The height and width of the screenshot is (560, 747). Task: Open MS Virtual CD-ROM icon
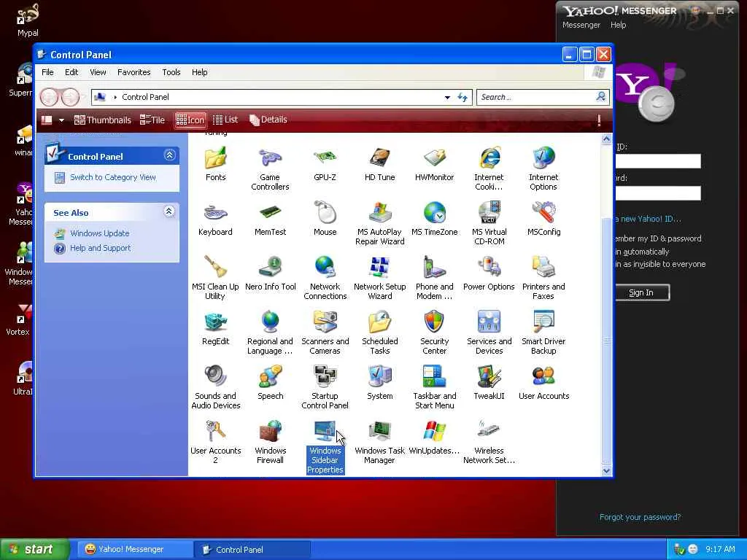(x=489, y=214)
